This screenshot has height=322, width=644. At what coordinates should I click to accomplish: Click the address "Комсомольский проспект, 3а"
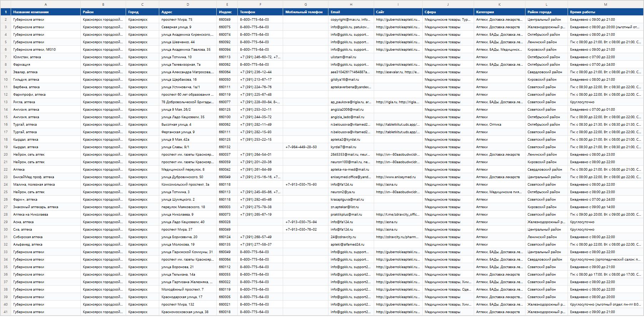click(188, 185)
